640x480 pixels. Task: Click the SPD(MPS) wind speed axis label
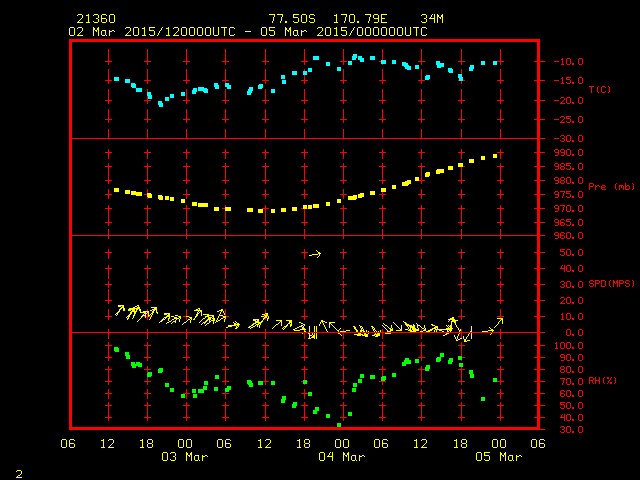tap(611, 283)
